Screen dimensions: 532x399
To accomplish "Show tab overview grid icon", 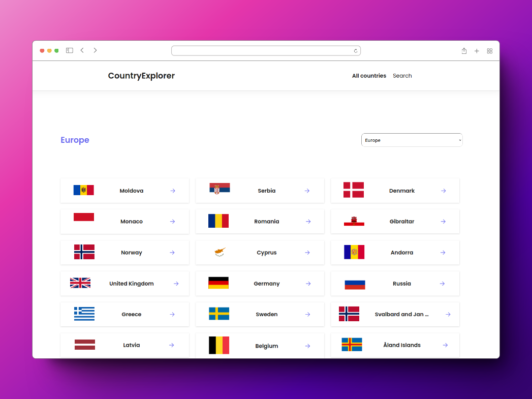I will click(x=490, y=51).
